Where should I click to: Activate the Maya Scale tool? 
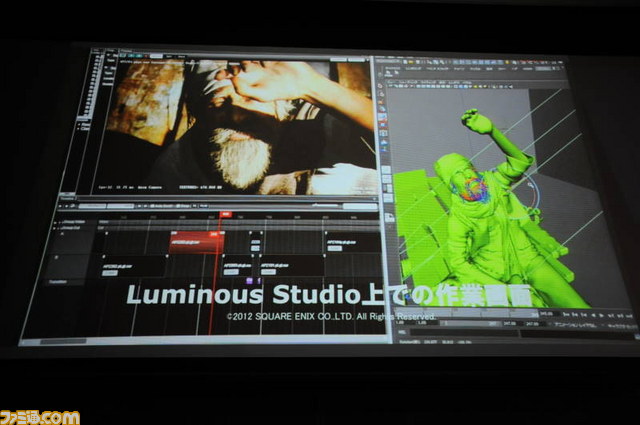383,125
